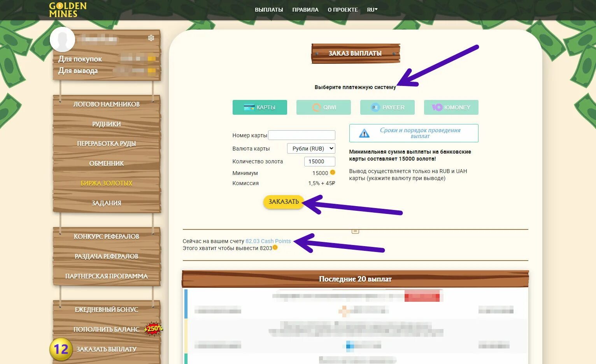
Task: Click the +250% bonus badge
Action: point(153,328)
